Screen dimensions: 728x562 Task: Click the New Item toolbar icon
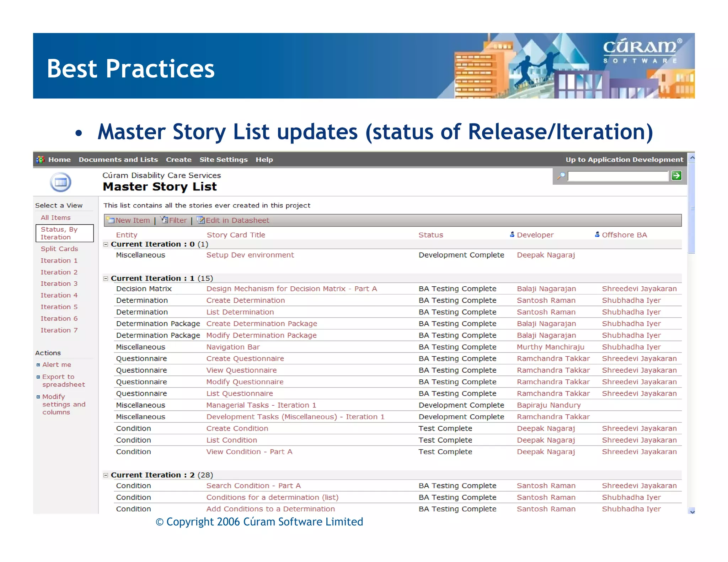coord(110,220)
